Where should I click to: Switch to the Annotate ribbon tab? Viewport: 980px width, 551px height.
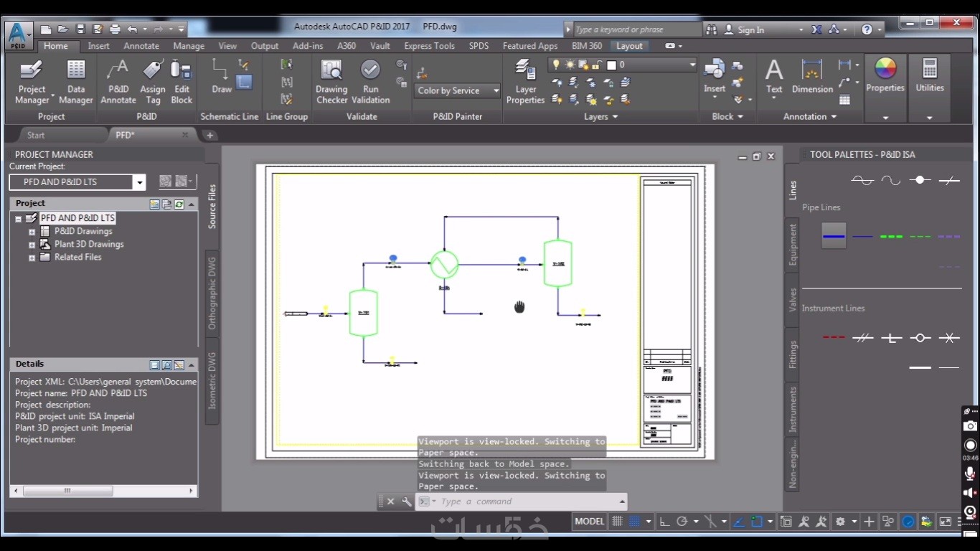(141, 46)
